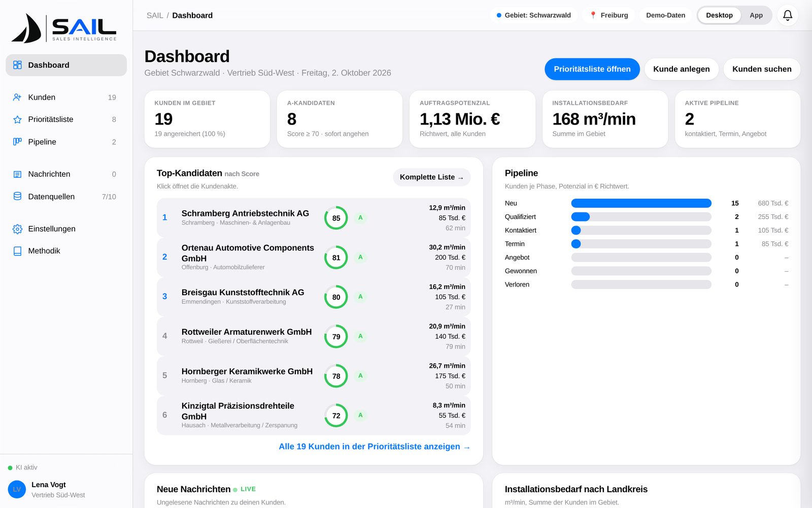The width and height of the screenshot is (812, 508).
Task: Switch to Desktop view
Action: (x=719, y=15)
